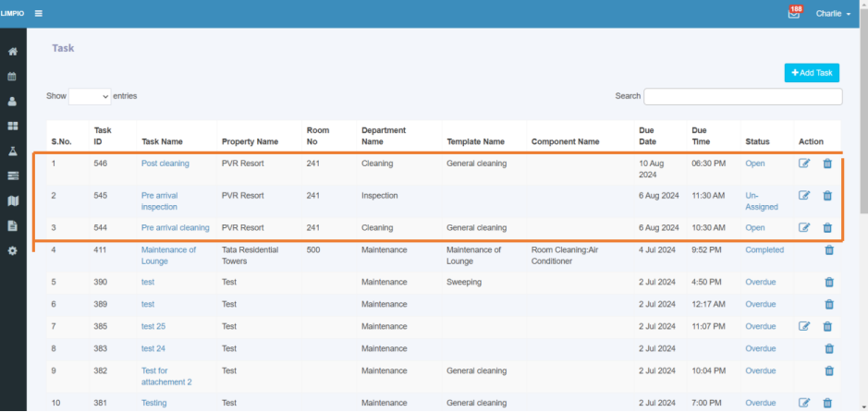Open the Pre arrival inspection task link
The width and height of the screenshot is (868, 412).
click(x=159, y=201)
